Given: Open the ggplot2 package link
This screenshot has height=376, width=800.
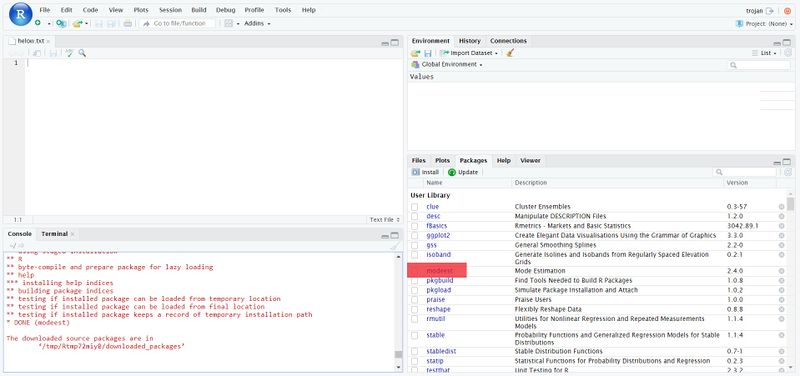Looking at the screenshot, I should click(438, 235).
